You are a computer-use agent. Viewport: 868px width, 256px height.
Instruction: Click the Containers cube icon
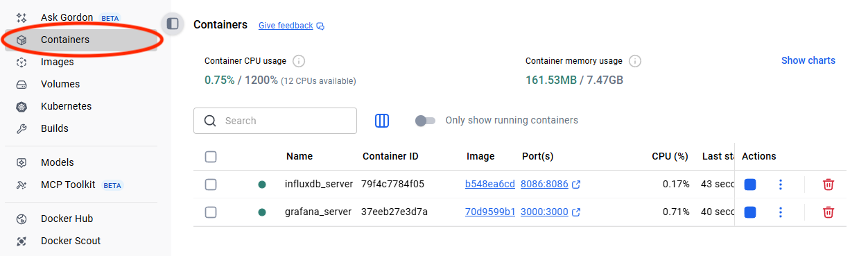[21, 40]
